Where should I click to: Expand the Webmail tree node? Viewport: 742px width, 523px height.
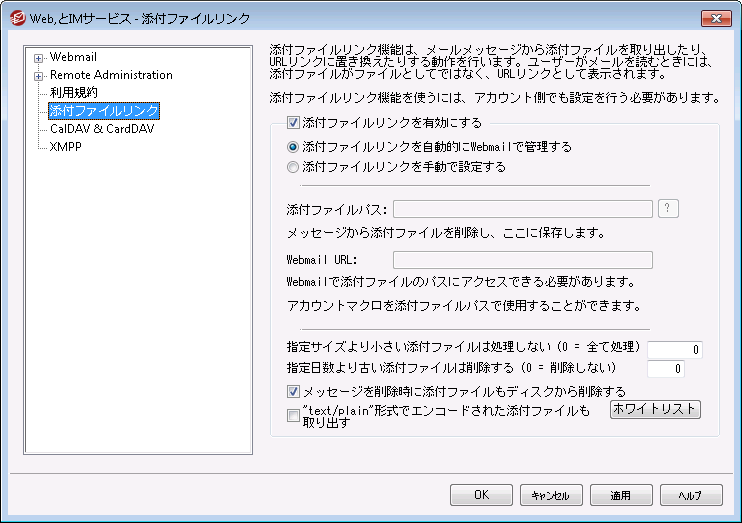39,57
